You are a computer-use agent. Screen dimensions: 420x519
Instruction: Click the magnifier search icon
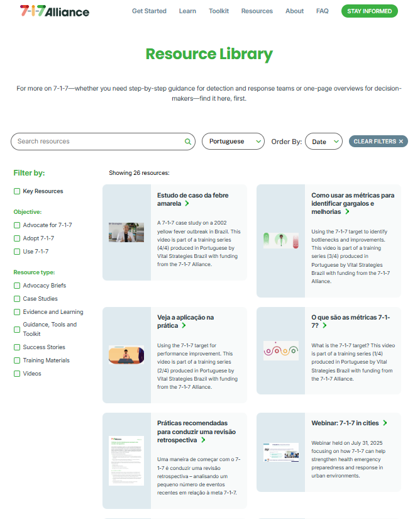point(187,142)
